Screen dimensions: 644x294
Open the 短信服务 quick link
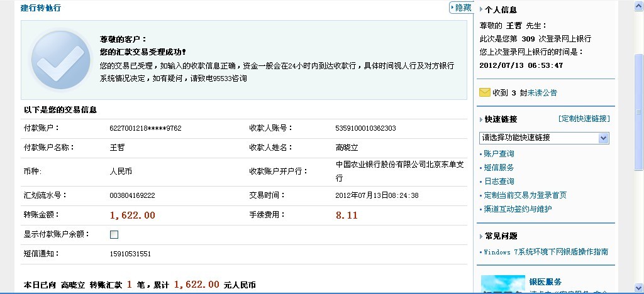click(499, 168)
